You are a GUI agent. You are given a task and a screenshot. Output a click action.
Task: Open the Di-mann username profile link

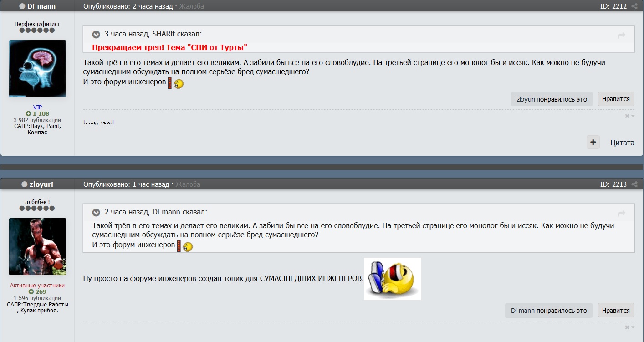(41, 6)
